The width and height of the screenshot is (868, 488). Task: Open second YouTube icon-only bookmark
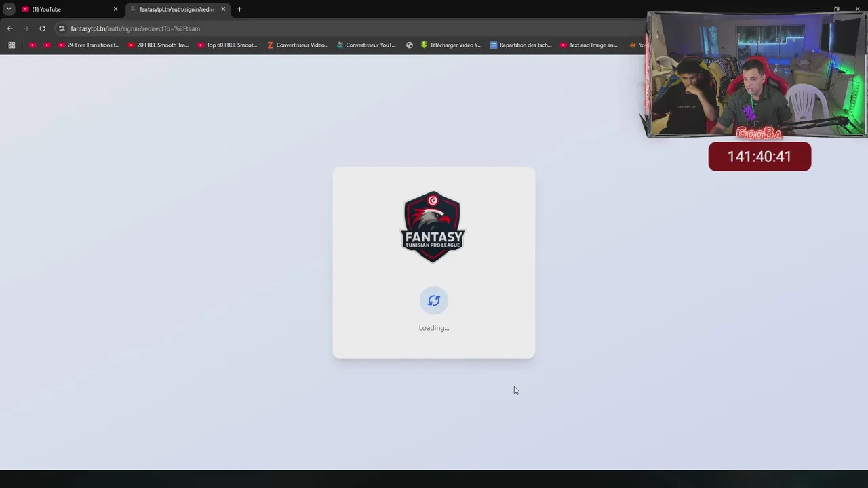coord(47,45)
